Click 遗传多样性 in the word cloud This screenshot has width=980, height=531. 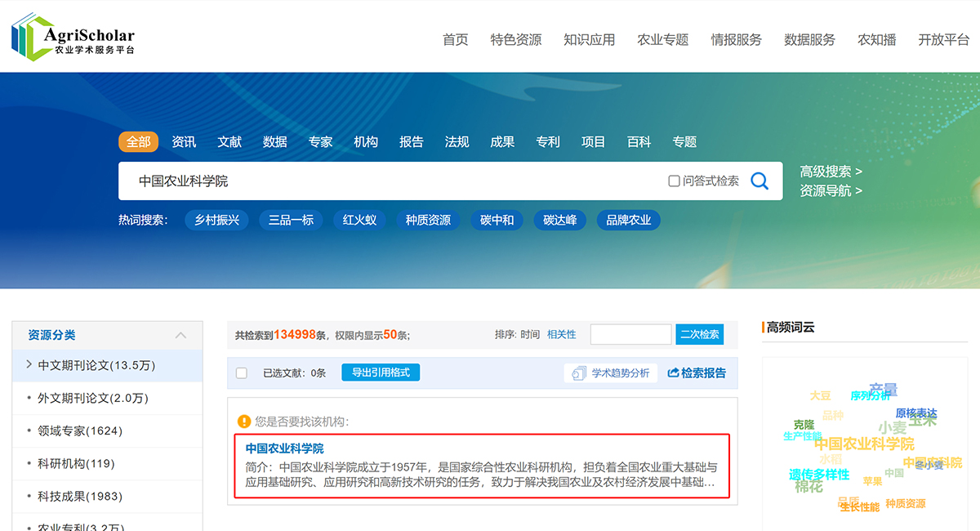pos(819,475)
